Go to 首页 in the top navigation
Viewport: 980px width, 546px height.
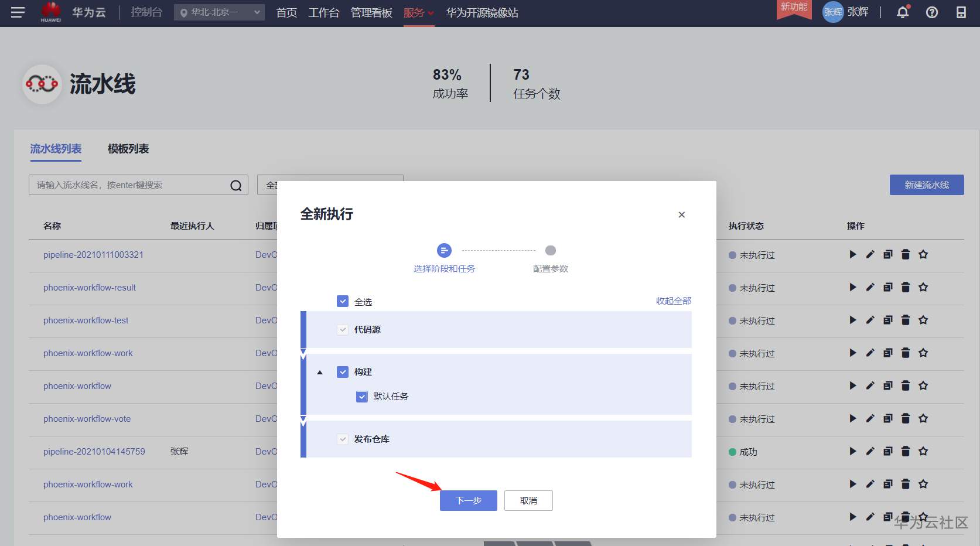(286, 13)
